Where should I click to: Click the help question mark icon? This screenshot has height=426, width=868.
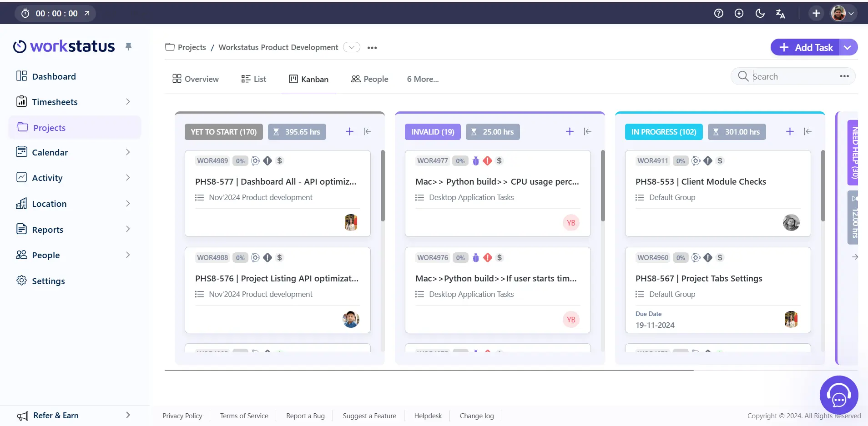719,13
